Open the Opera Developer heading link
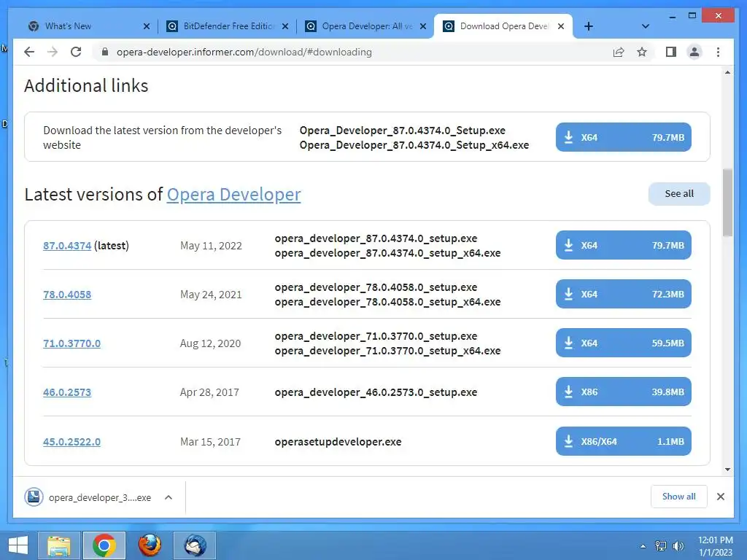Screen dimensions: 747x560 tap(233, 194)
